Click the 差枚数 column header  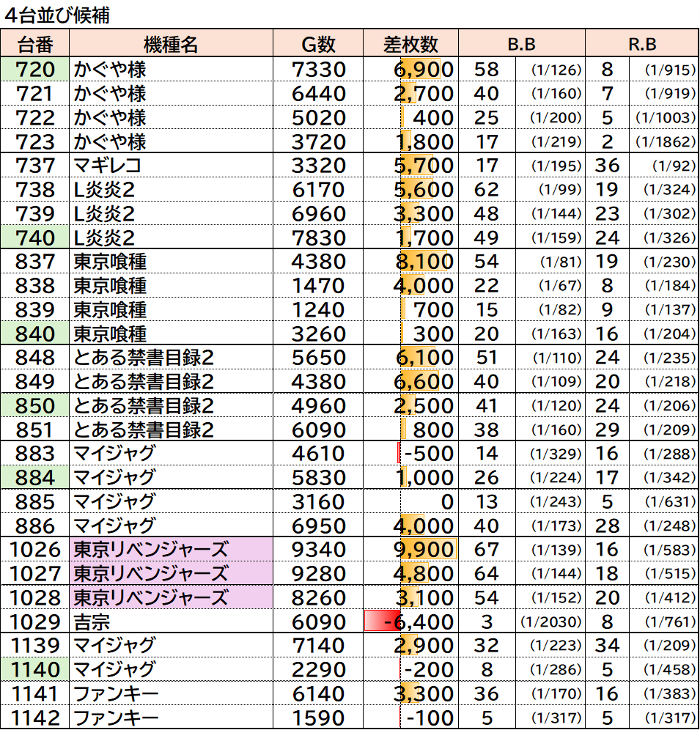(410, 44)
